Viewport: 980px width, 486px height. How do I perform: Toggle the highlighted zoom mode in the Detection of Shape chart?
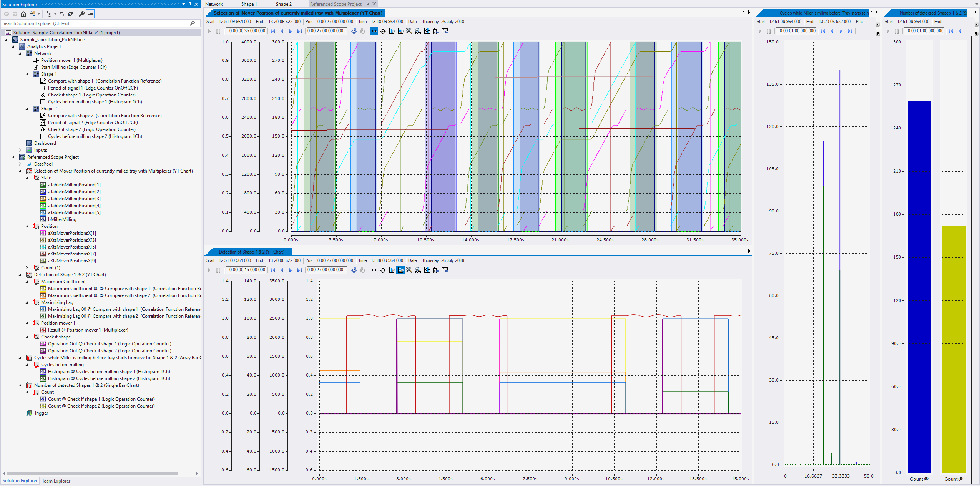click(x=400, y=270)
